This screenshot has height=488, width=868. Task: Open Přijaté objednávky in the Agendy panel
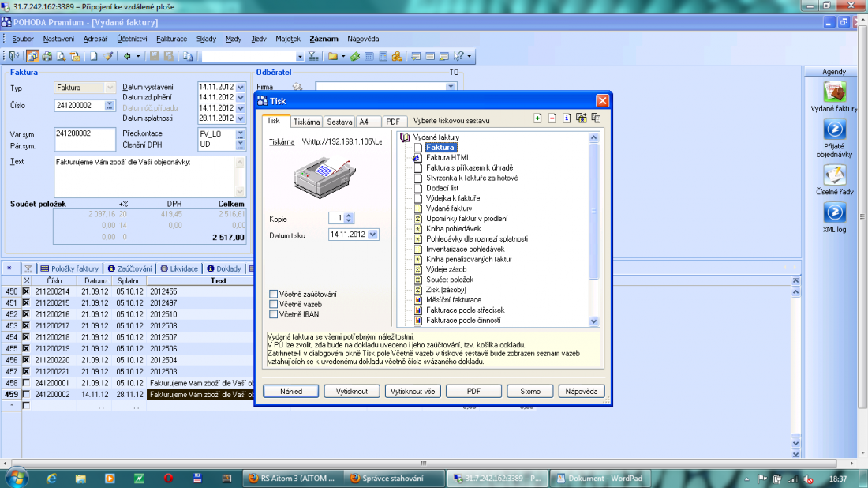click(x=834, y=130)
